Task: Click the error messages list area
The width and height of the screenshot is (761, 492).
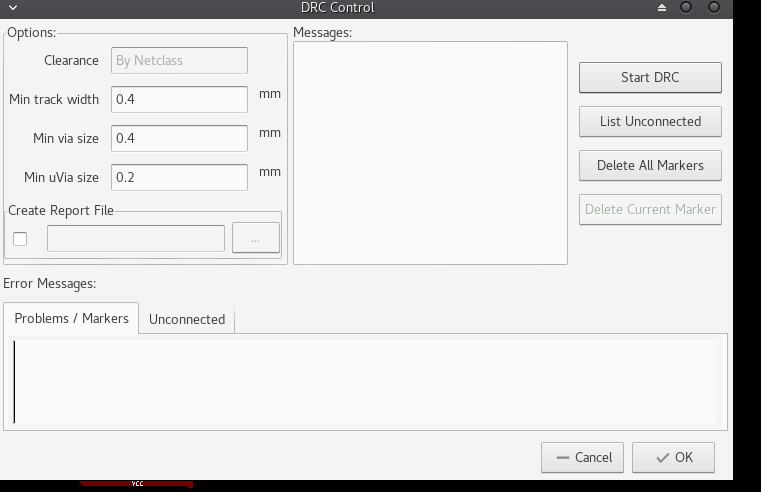Action: tap(365, 382)
